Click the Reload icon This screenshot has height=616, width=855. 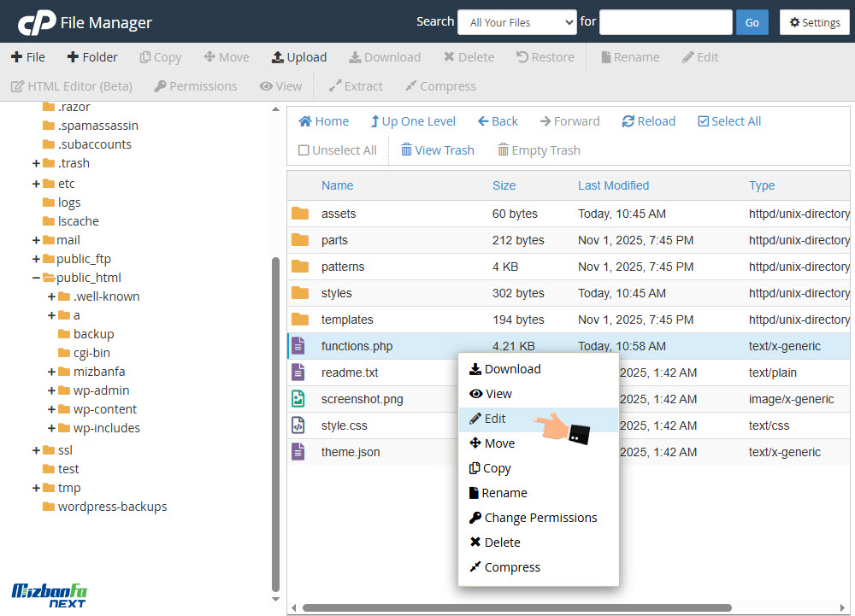pyautogui.click(x=628, y=121)
